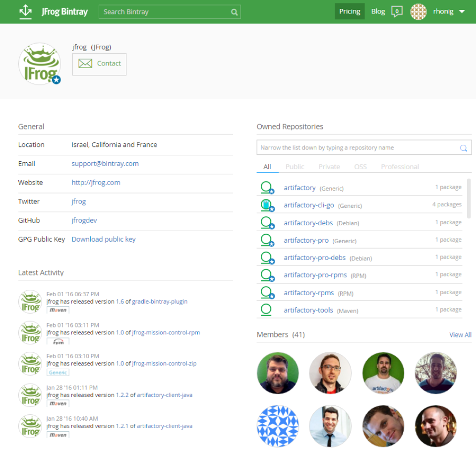Open member photo wearing a necktie

[330, 426]
